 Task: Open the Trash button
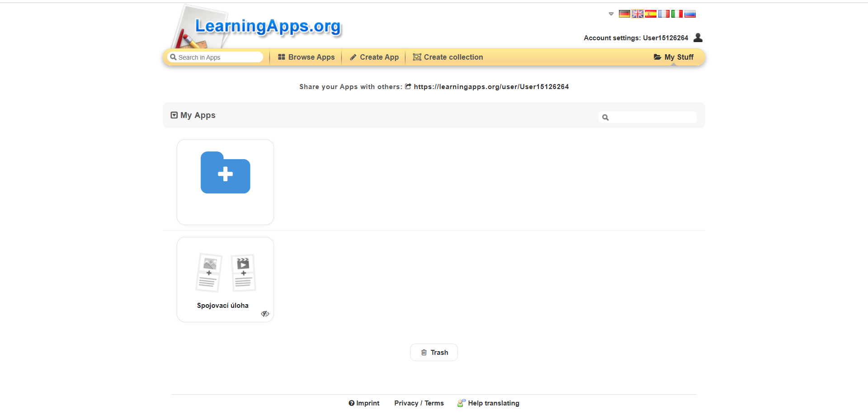pos(434,353)
